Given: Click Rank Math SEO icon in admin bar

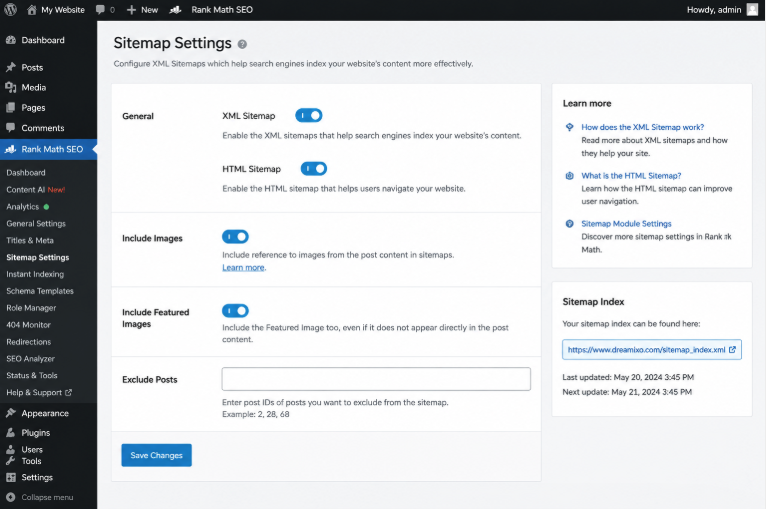Looking at the screenshot, I should (x=175, y=10).
